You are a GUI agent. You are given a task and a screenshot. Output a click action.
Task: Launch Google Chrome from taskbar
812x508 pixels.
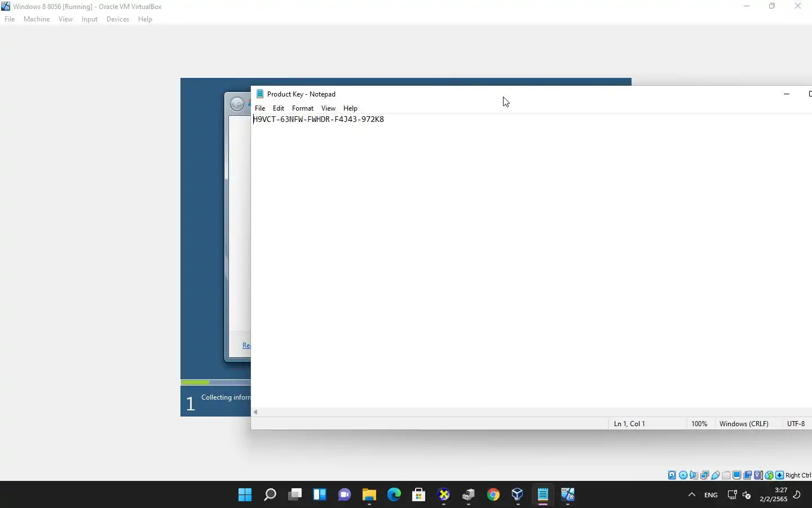[x=493, y=495]
